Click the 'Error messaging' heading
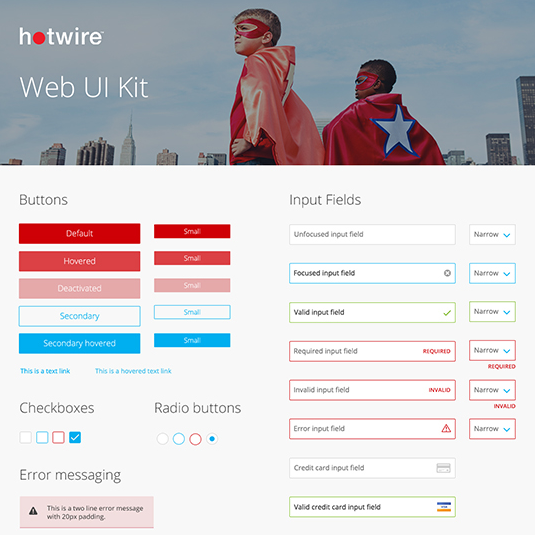 (x=70, y=475)
